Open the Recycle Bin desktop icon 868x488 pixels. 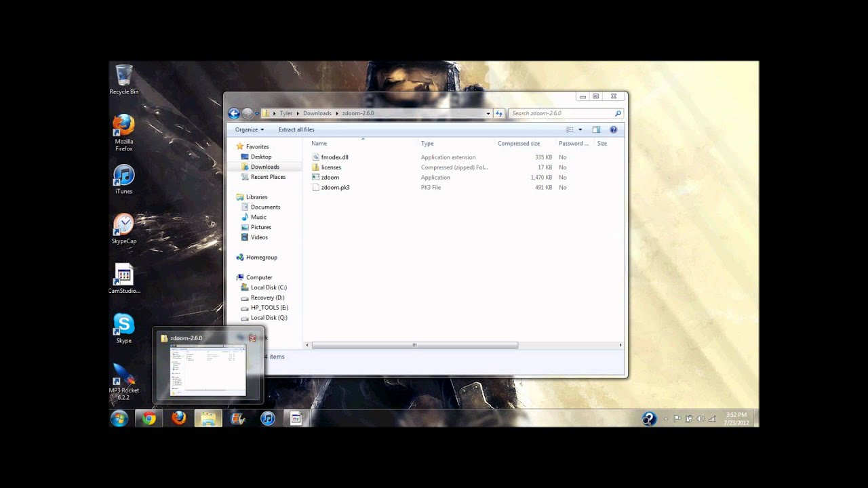tap(124, 80)
